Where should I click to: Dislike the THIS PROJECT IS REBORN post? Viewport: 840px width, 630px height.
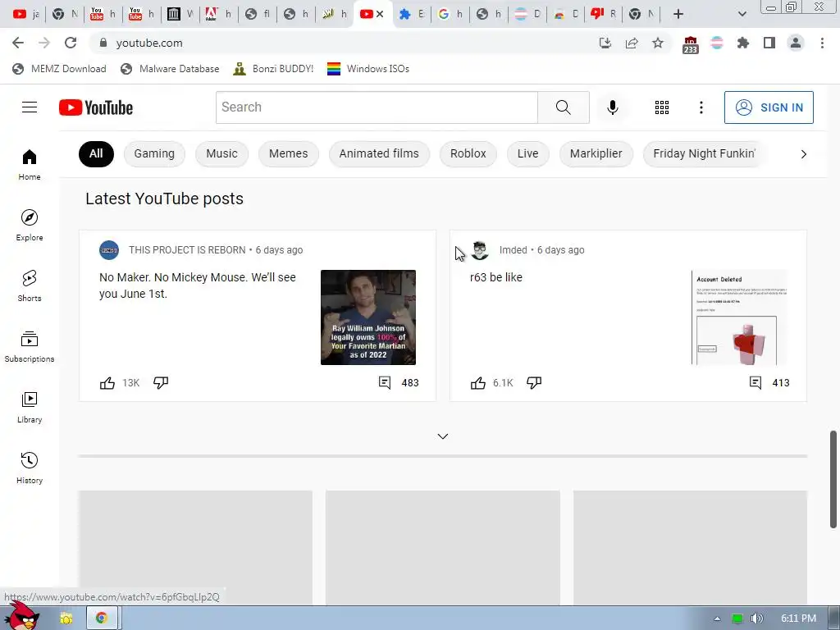161,382
